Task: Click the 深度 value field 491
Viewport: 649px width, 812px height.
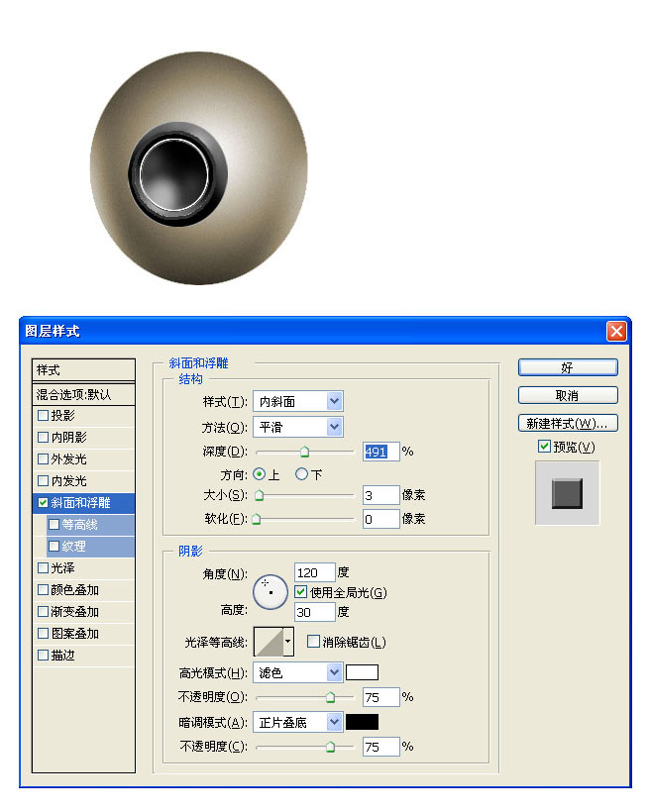Action: coord(381,452)
